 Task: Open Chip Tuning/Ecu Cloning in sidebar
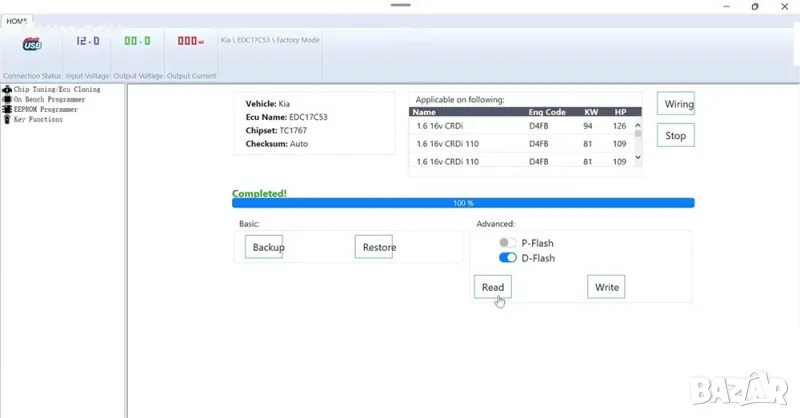coord(56,89)
